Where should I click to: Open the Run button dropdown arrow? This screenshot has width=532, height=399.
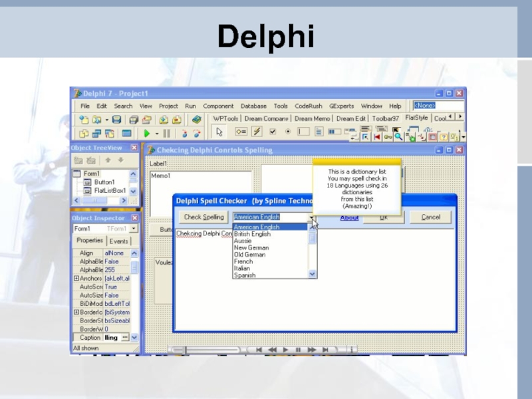point(157,134)
